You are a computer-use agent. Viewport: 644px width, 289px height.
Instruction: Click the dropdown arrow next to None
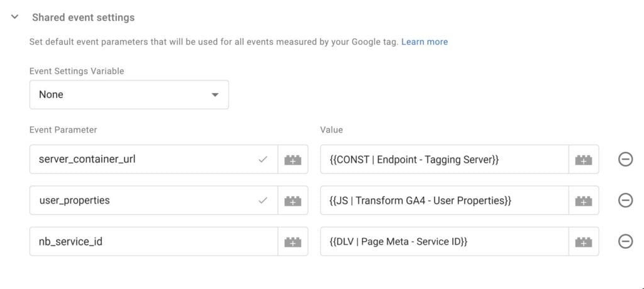coord(214,95)
